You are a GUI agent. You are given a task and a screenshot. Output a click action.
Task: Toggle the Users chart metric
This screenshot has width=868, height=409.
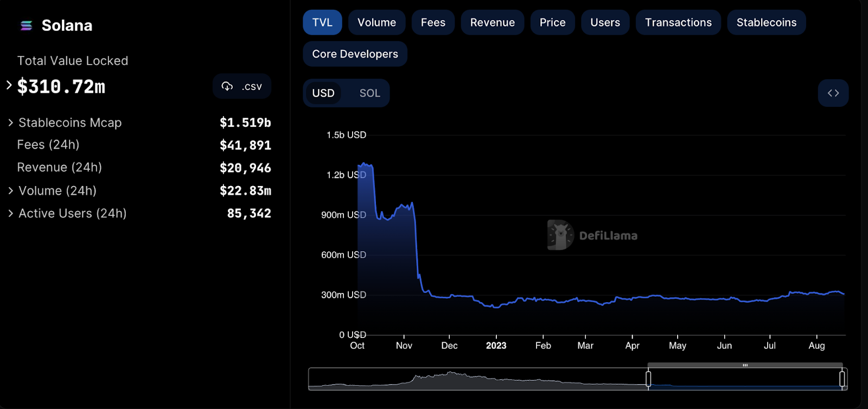605,22
